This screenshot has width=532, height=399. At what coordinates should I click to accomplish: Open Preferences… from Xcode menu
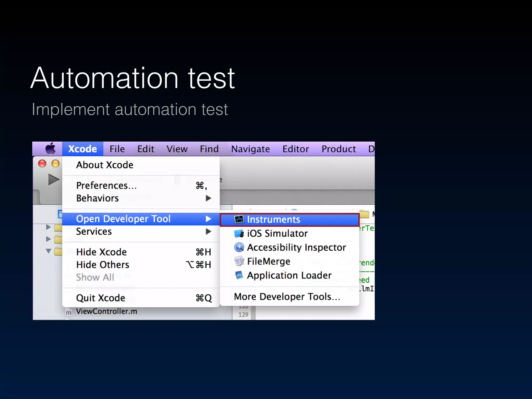click(141, 185)
